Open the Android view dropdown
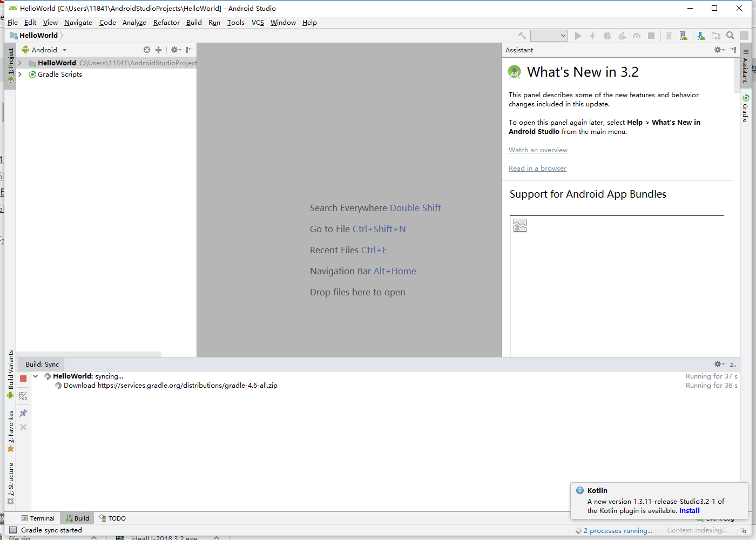 [x=44, y=50]
